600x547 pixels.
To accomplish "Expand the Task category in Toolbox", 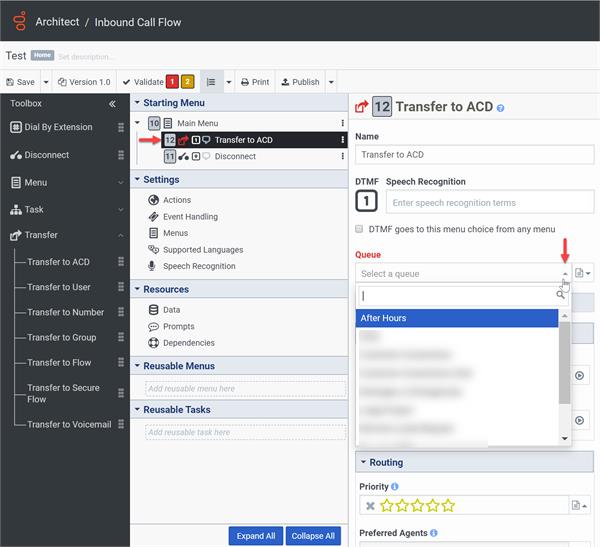I will [121, 209].
